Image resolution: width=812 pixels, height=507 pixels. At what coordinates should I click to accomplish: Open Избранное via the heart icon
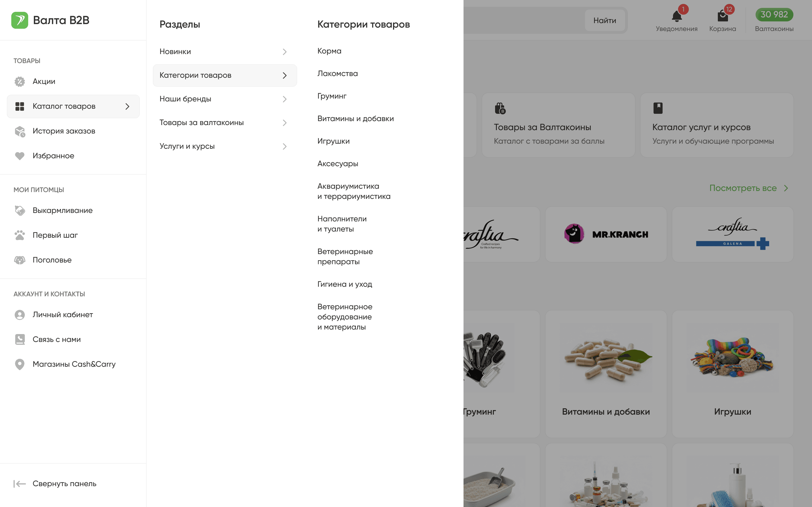[20, 156]
